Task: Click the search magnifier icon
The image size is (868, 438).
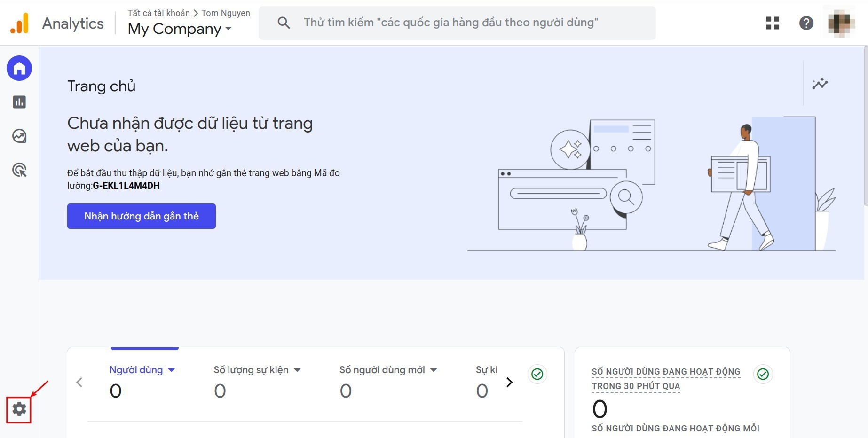Action: 284,23
